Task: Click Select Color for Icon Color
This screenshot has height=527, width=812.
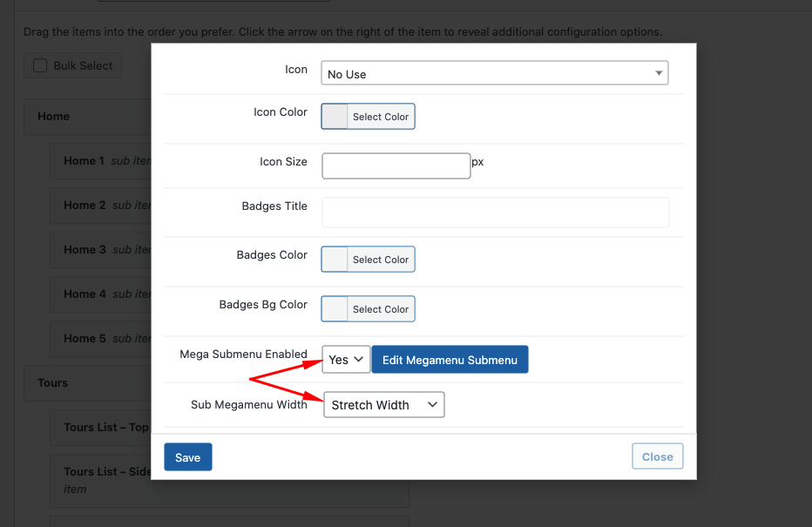Action: coord(381,117)
